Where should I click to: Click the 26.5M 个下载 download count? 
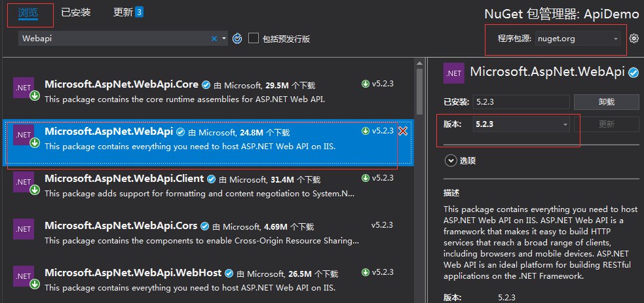coord(312,274)
